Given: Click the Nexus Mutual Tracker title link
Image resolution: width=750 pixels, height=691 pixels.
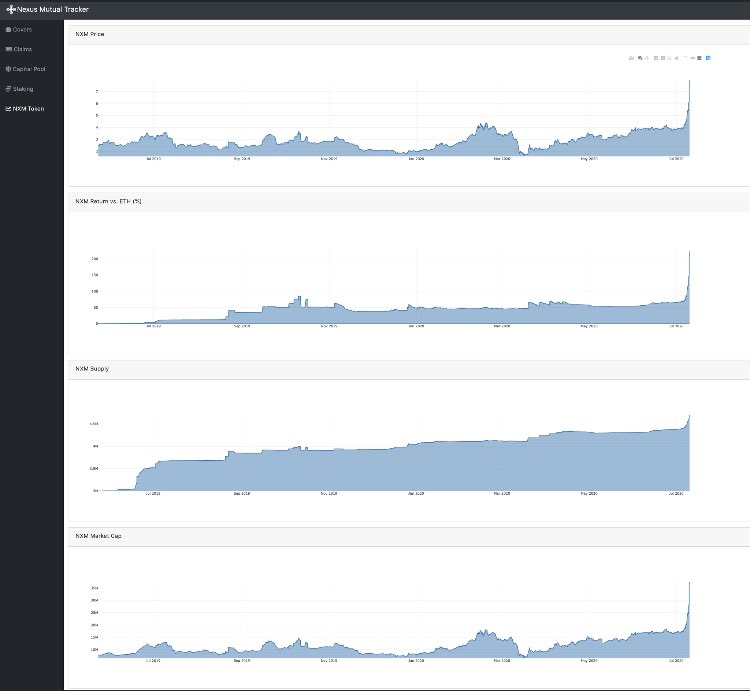Looking at the screenshot, I should 53,9.
